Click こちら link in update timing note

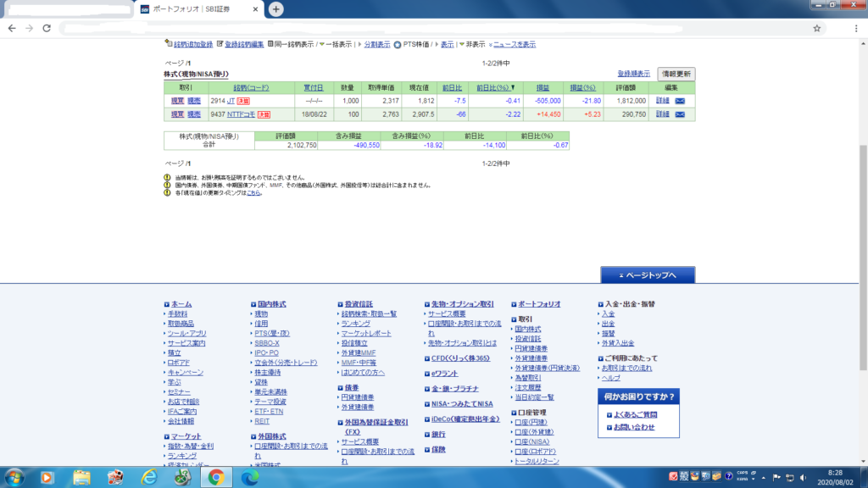coord(253,193)
